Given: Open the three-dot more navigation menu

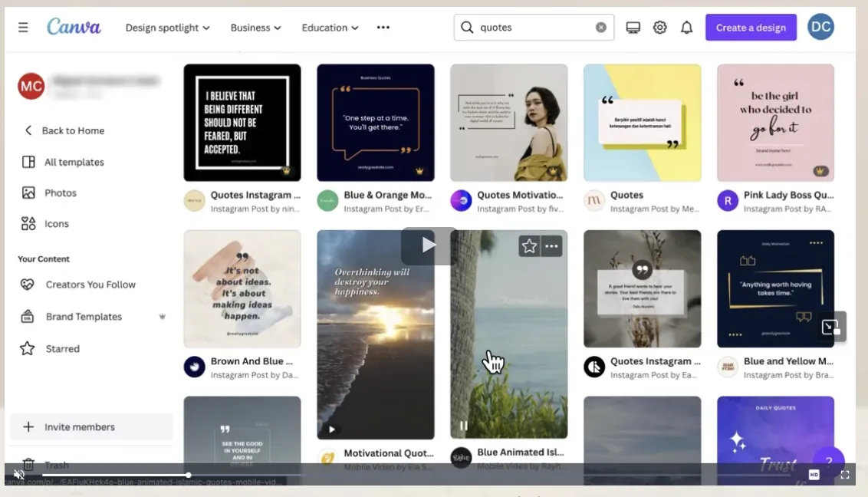Looking at the screenshot, I should coord(383,27).
